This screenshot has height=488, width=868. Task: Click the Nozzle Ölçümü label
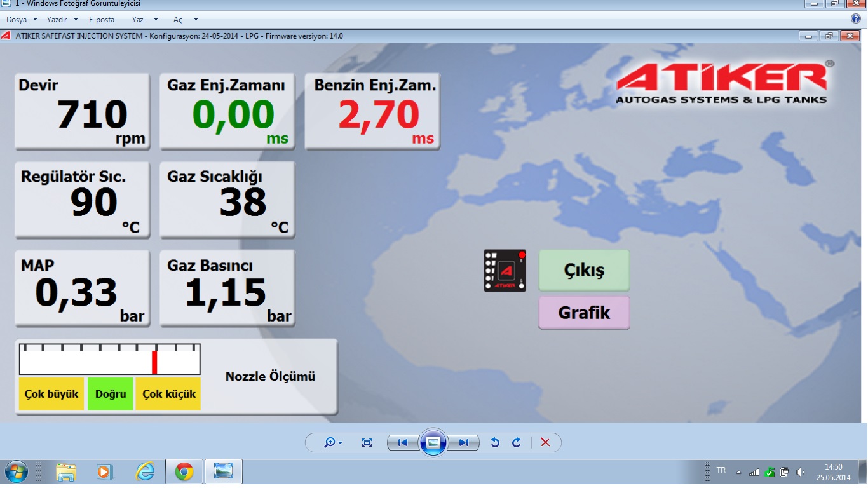271,376
